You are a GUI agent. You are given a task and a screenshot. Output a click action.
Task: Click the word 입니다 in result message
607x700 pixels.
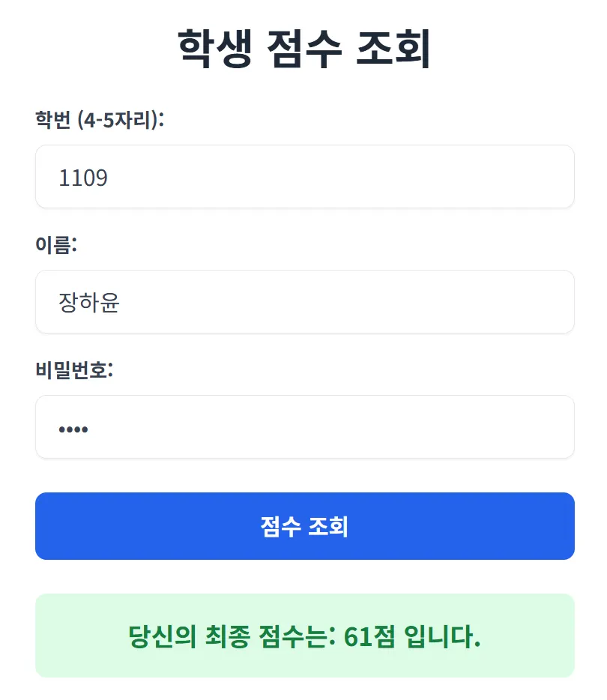(x=442, y=636)
